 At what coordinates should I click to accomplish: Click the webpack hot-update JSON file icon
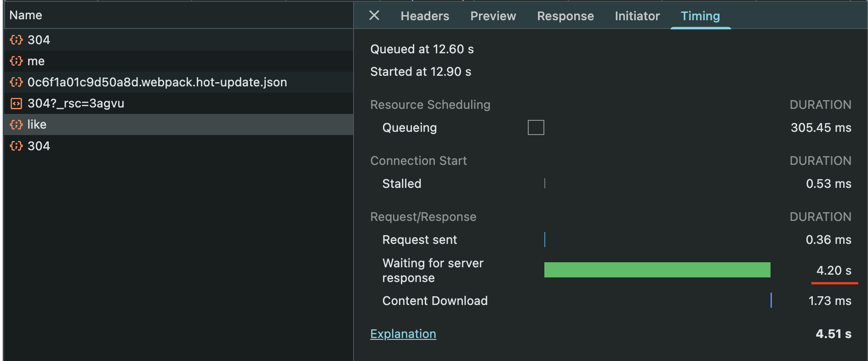click(16, 82)
